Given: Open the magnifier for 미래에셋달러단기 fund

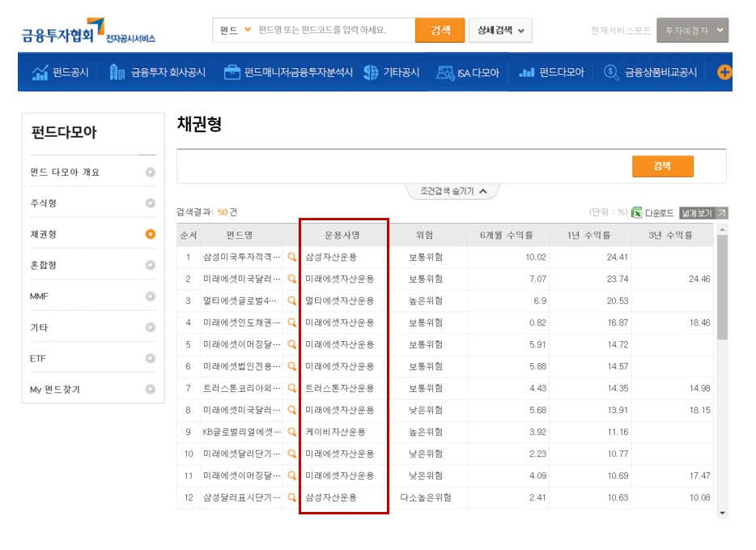Looking at the screenshot, I should (x=291, y=454).
